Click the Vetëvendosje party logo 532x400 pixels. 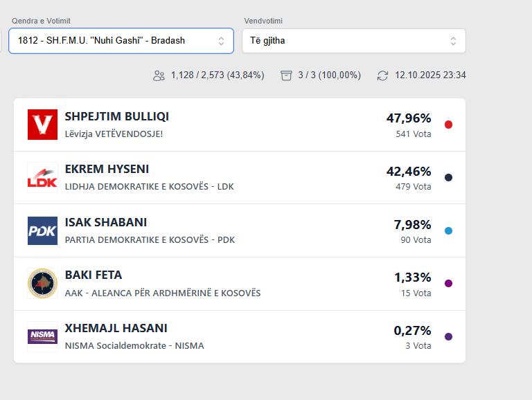click(x=42, y=125)
